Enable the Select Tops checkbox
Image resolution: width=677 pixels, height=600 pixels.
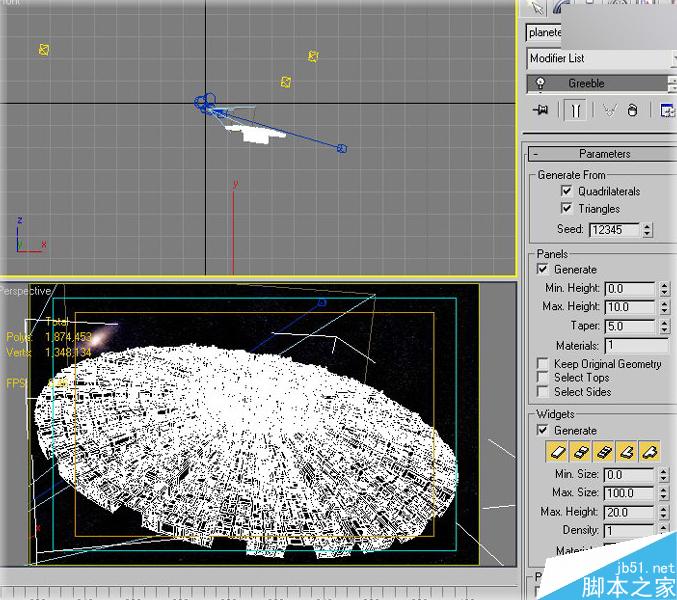click(x=543, y=378)
